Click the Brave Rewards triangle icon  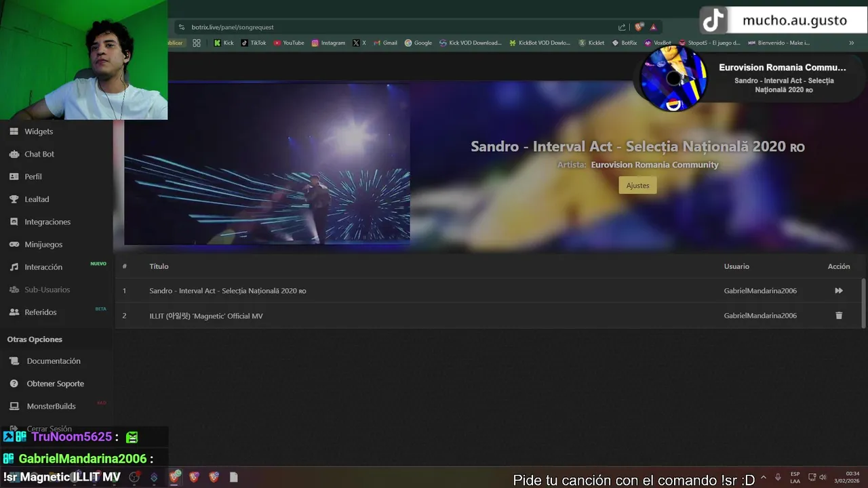click(653, 27)
